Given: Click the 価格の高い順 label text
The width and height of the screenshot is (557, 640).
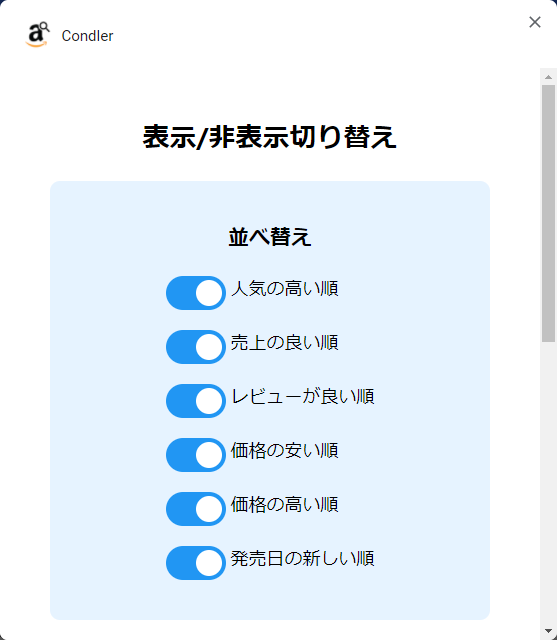Looking at the screenshot, I should [284, 504].
